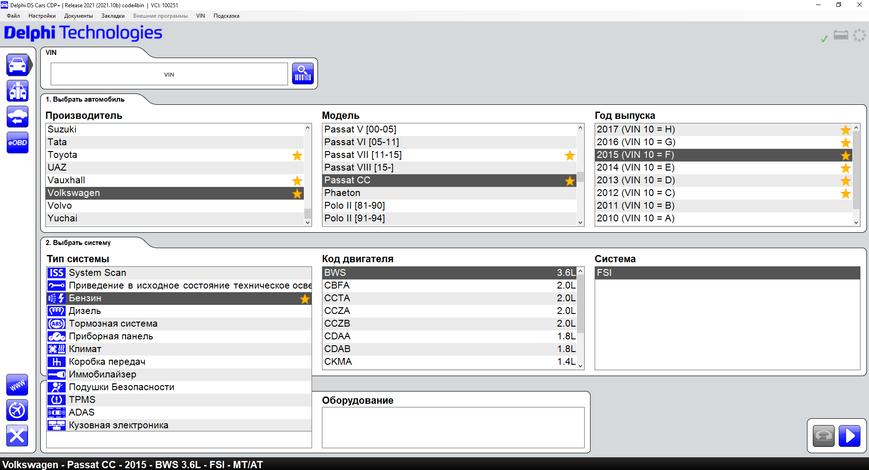The width and height of the screenshot is (869, 470).
Task: Toggle favorite star for 2014 year
Action: pyautogui.click(x=845, y=168)
